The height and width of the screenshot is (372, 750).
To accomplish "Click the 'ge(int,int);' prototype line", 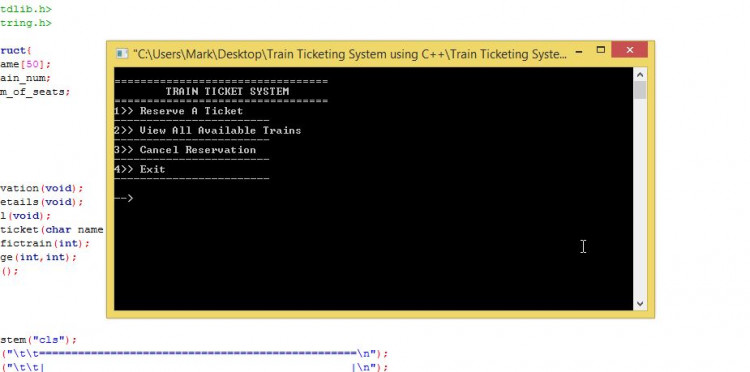I will point(38,257).
